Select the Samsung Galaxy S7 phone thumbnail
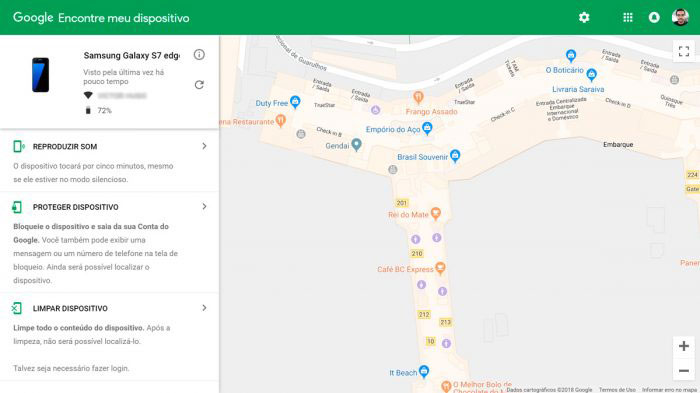Screen dimensions: 700x393 (40, 75)
